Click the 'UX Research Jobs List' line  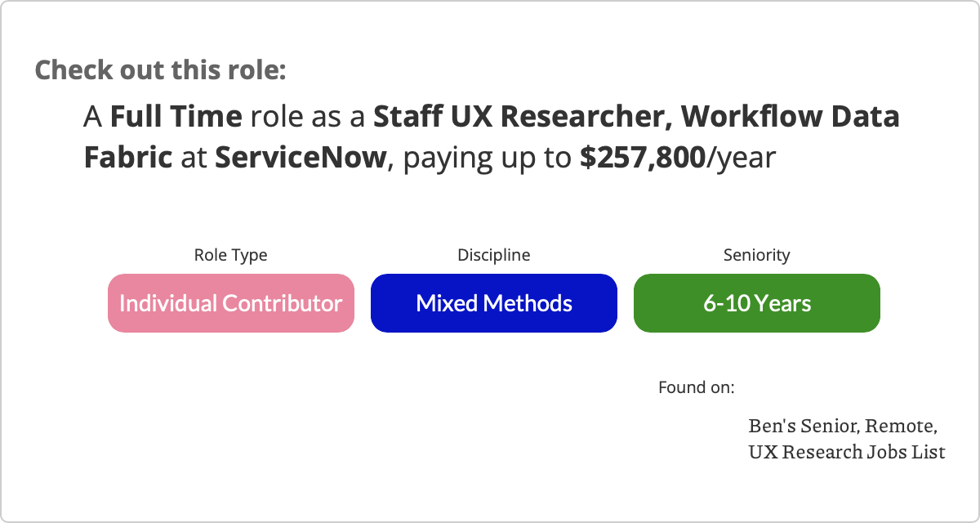click(847, 452)
